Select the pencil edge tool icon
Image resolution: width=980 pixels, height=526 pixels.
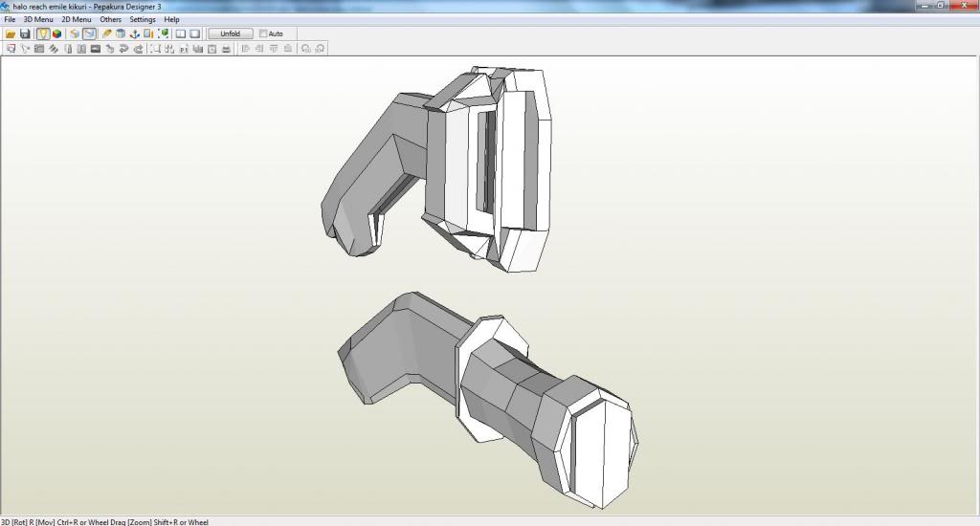coord(106,33)
